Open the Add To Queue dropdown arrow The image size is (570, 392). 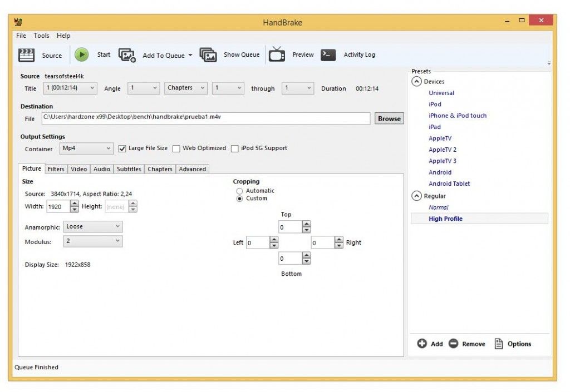tap(190, 55)
